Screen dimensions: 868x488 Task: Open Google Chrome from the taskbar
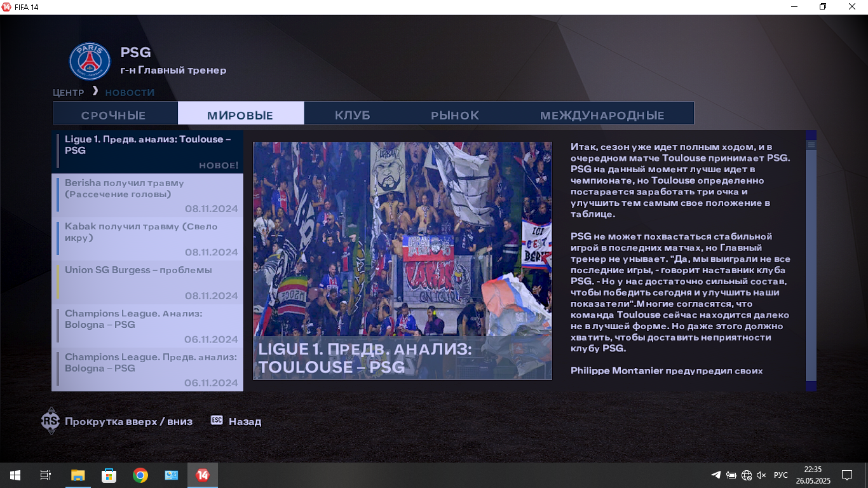pos(140,475)
